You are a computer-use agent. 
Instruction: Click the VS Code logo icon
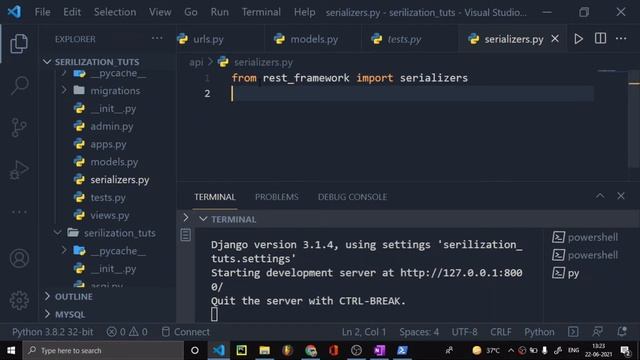coord(14,12)
